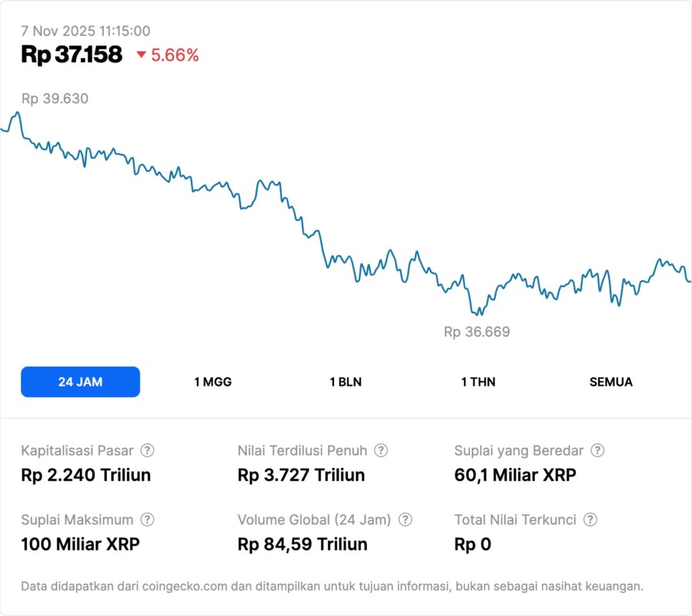Click the current price Rp 37.158
Viewport: 692px width, 616px height.
click(x=72, y=55)
